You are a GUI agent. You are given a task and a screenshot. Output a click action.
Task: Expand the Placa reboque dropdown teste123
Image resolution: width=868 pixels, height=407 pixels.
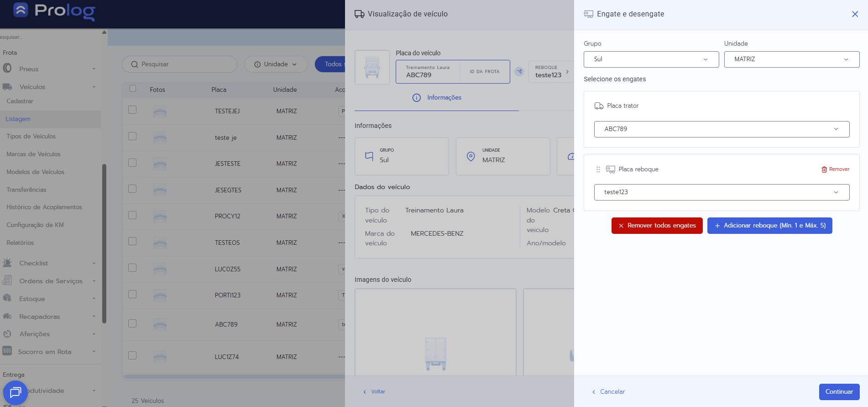click(721, 192)
